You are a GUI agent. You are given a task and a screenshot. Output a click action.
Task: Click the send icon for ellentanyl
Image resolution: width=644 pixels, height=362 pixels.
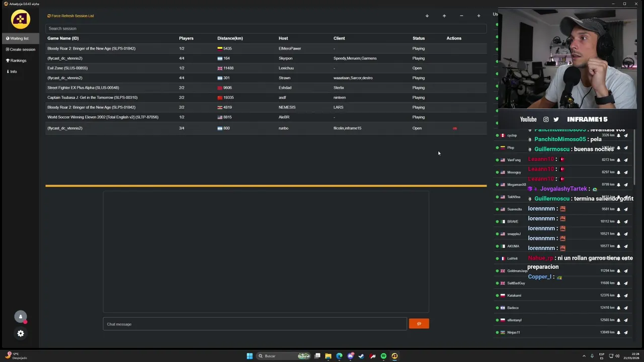coord(626,320)
